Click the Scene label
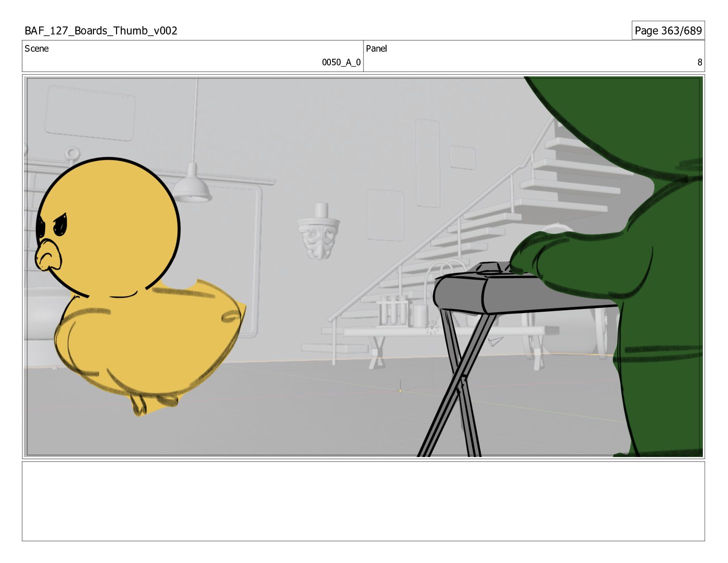728x563 pixels. pyautogui.click(x=37, y=49)
